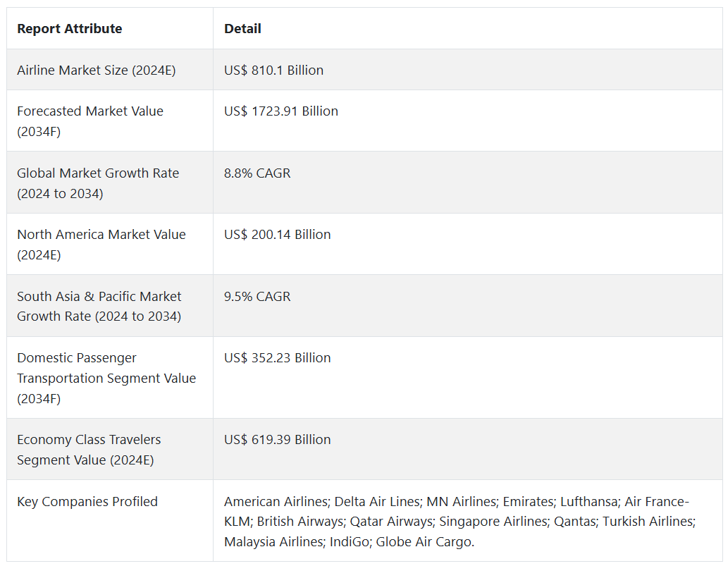This screenshot has width=728, height=566.
Task: Click the "Report Attribute" column header
Action: coord(69,29)
